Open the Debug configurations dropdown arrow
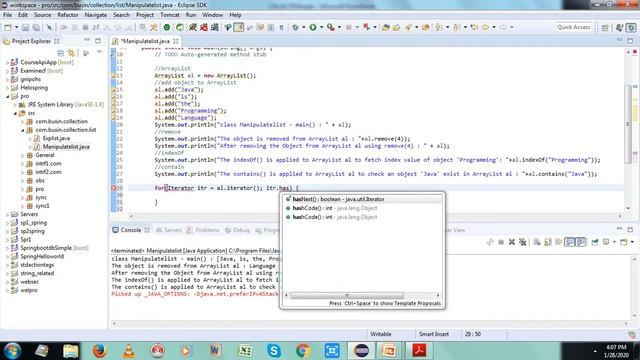This screenshot has height=360, width=640. click(303, 27)
